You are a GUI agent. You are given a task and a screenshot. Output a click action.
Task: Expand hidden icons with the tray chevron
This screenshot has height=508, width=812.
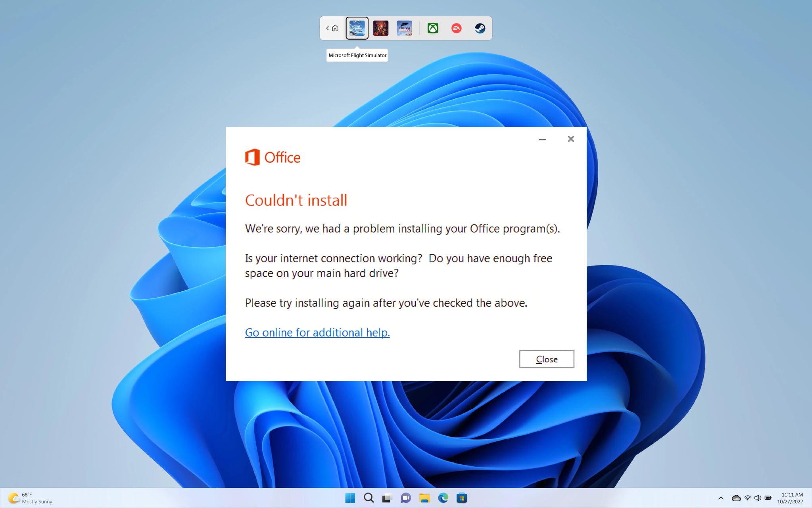(721, 497)
